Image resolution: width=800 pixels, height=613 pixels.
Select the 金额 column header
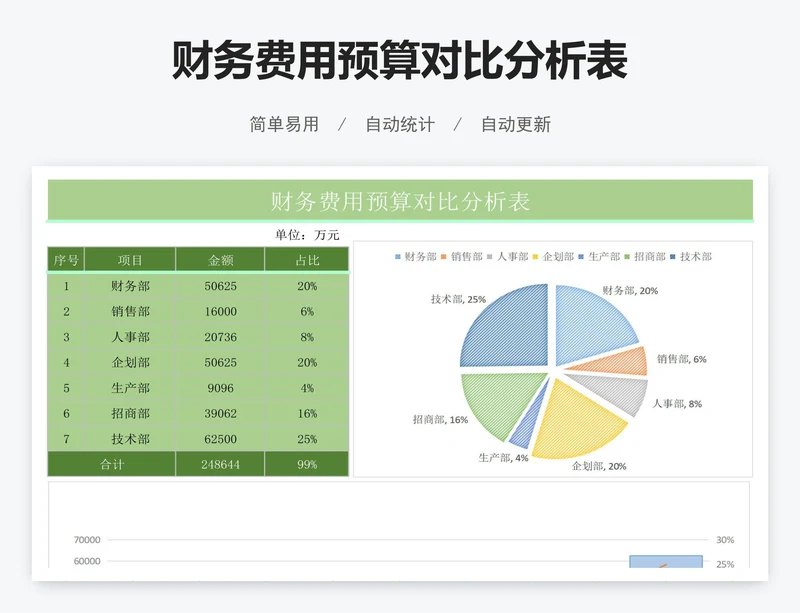click(220, 260)
